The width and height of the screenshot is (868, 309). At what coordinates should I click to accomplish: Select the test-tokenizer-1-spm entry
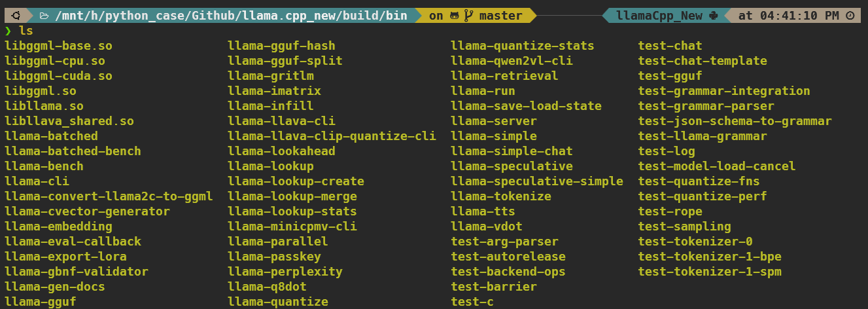coord(710,272)
